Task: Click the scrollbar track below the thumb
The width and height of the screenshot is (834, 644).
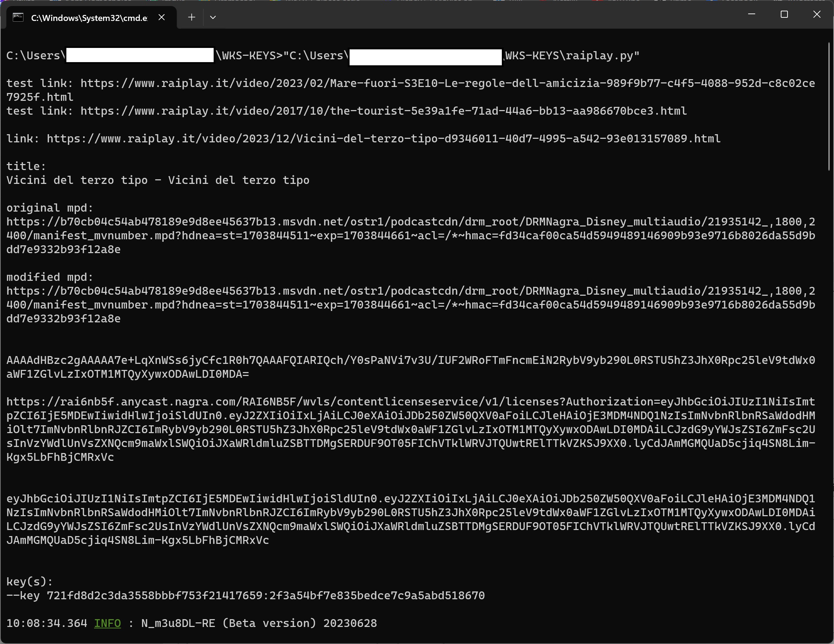Action: 829,382
